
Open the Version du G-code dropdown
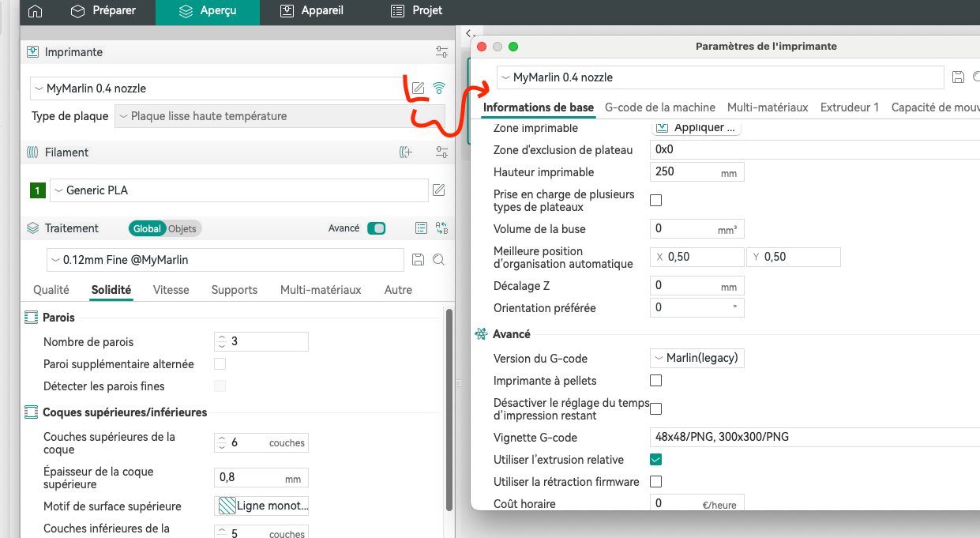point(697,358)
